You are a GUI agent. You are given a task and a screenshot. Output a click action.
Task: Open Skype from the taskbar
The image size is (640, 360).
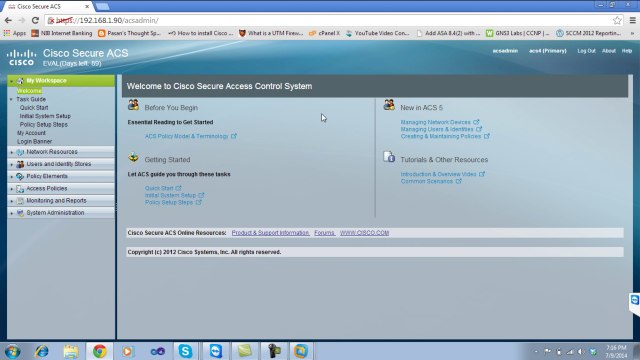tap(185, 351)
